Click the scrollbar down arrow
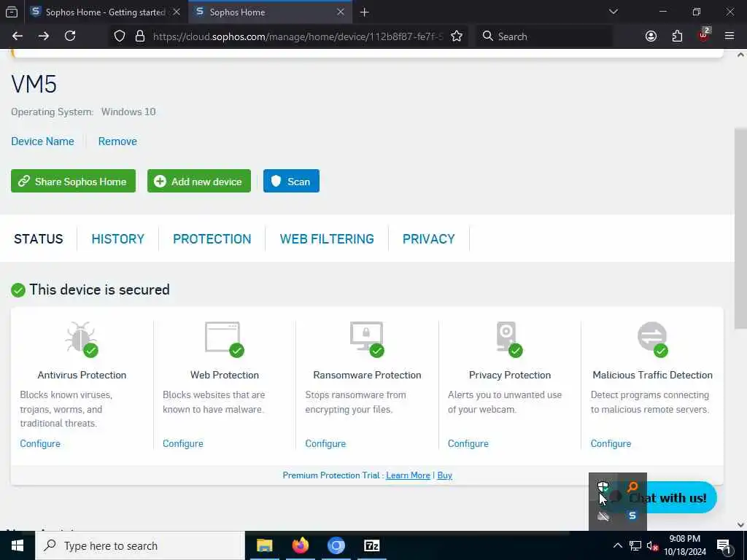747x560 pixels. click(740, 525)
